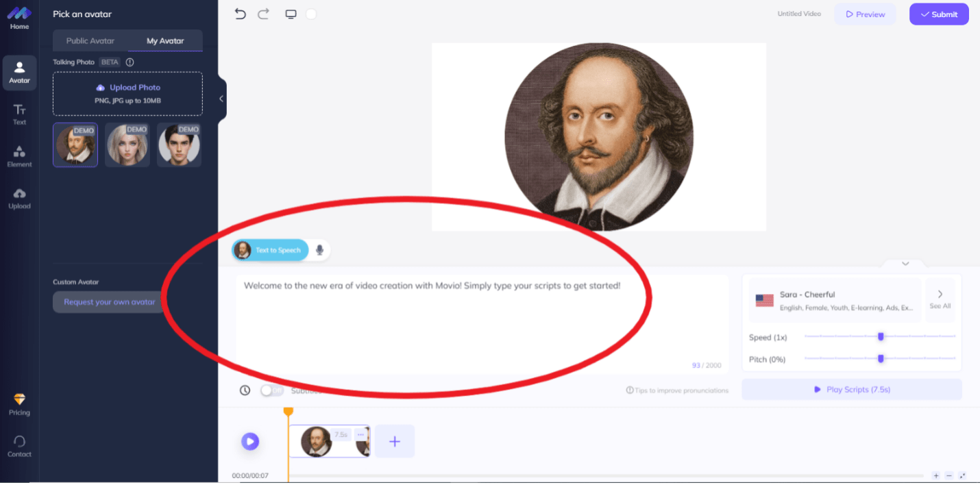This screenshot has width=980, height=485.
Task: Open Pricing from the sidebar
Action: coord(19,405)
